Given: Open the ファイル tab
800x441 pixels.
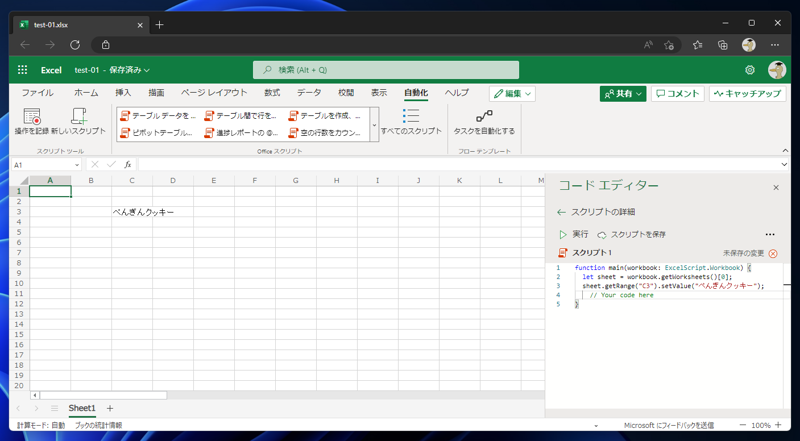Looking at the screenshot, I should pos(37,93).
